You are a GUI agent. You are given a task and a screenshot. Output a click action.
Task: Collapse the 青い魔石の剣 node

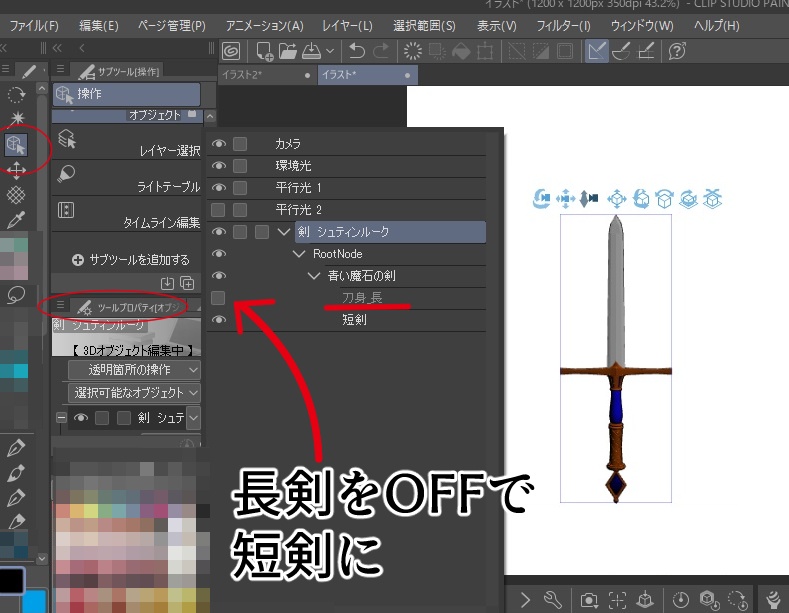click(314, 275)
